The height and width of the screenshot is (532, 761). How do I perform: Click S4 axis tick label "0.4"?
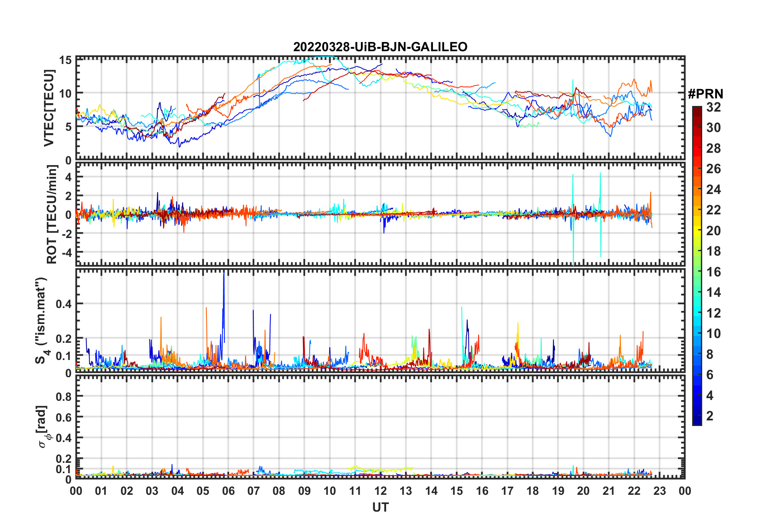[64, 304]
